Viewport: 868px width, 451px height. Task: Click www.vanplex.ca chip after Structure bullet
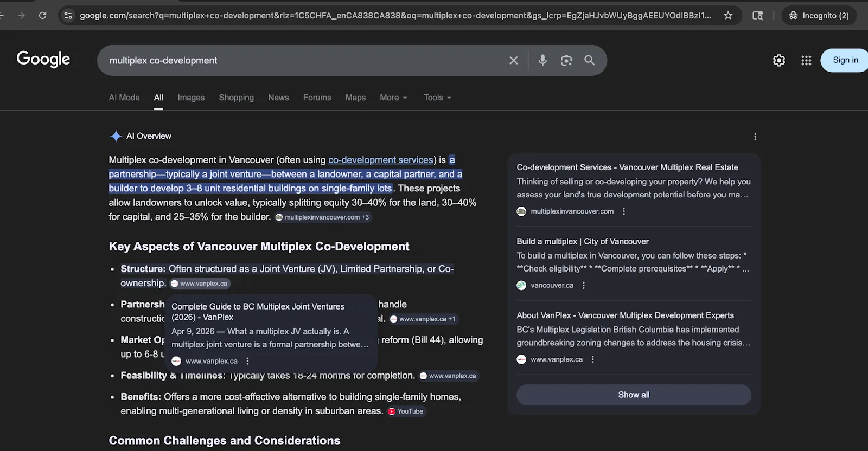[200, 284]
